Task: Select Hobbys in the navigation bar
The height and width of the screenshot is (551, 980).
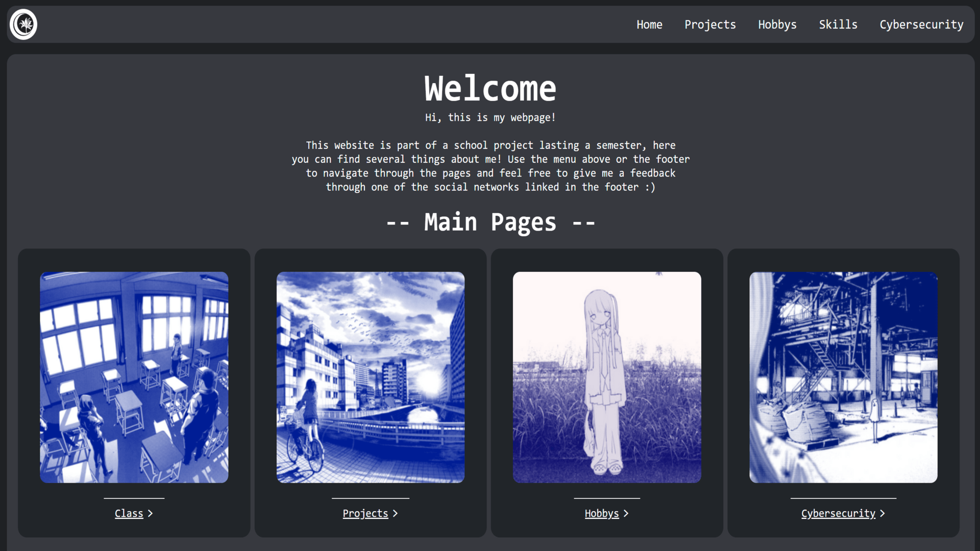Action: (777, 24)
